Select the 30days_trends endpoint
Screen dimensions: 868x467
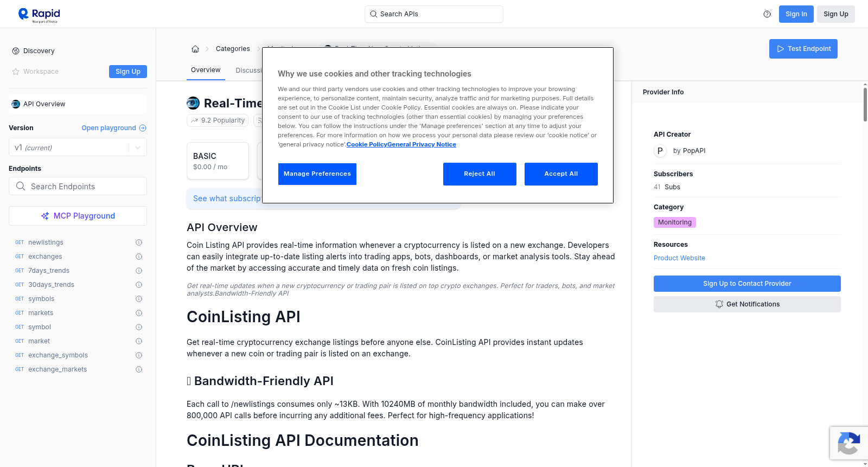pyautogui.click(x=51, y=285)
